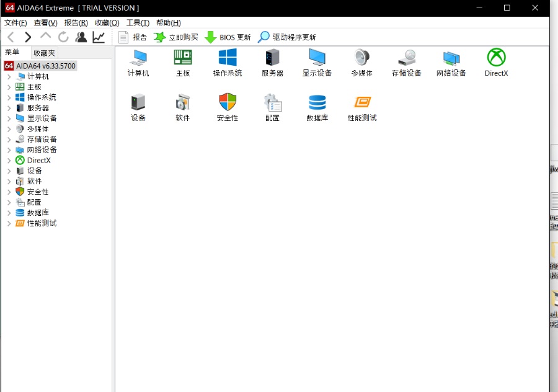Image resolution: width=558 pixels, height=392 pixels.
Task: Open the chart graph toolbar icon
Action: [99, 37]
